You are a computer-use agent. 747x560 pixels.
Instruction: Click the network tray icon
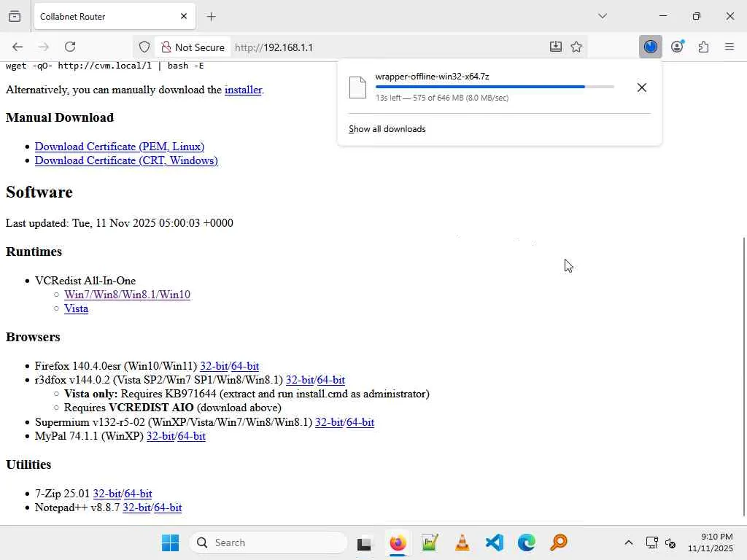tap(651, 542)
